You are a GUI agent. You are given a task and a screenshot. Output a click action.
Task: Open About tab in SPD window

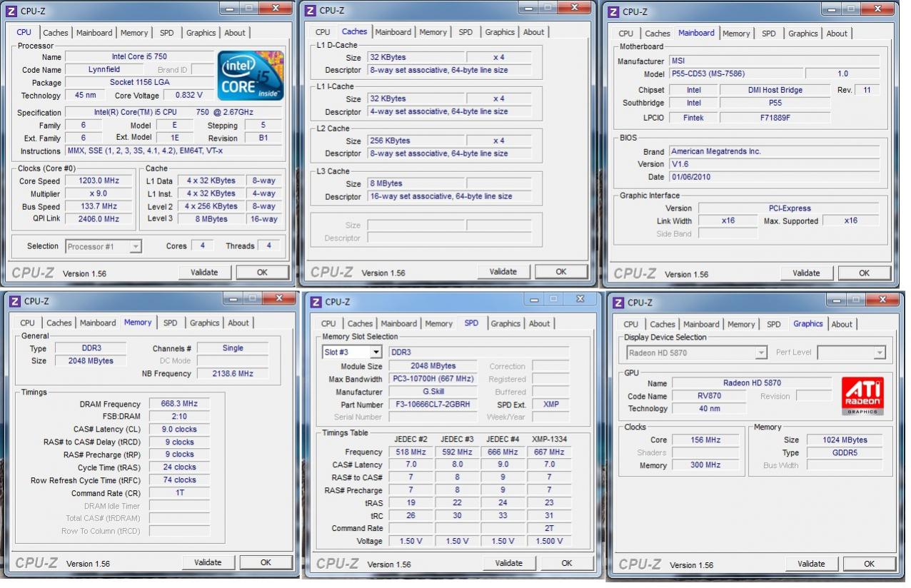click(x=540, y=324)
